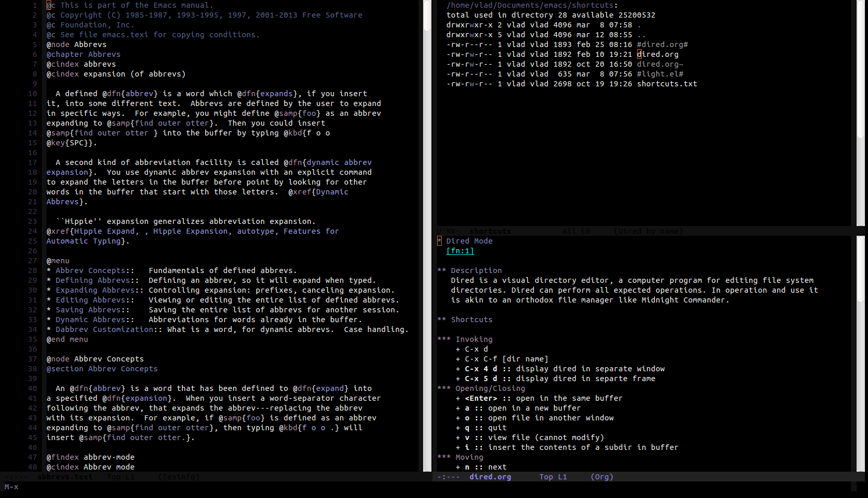
Task: Open the [fn:1] footnote link
Action: point(460,251)
